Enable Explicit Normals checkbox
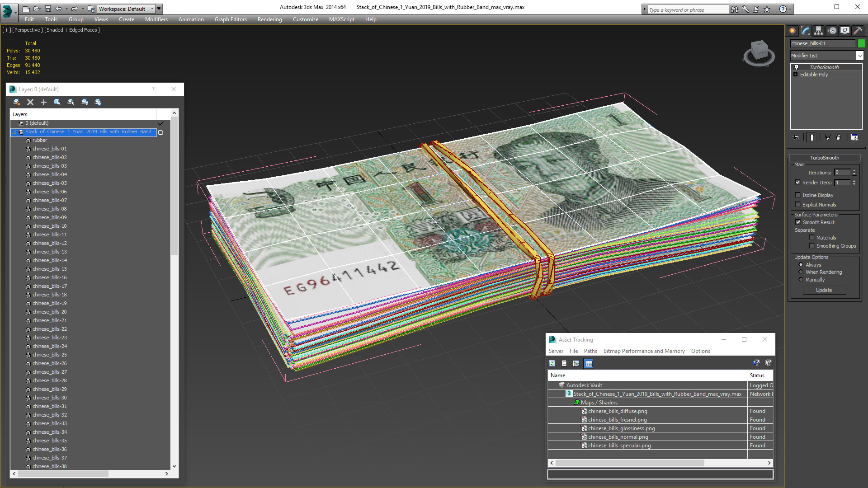The width and height of the screenshot is (868, 488). click(x=797, y=205)
